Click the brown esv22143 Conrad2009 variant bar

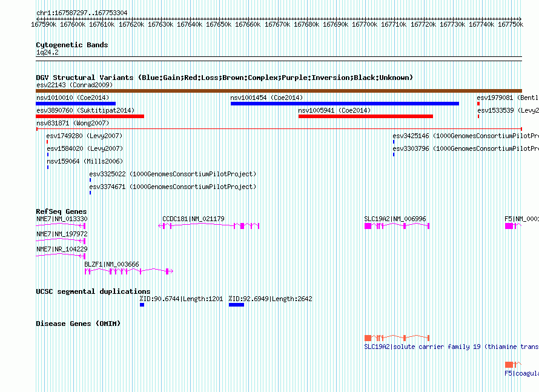click(279, 91)
